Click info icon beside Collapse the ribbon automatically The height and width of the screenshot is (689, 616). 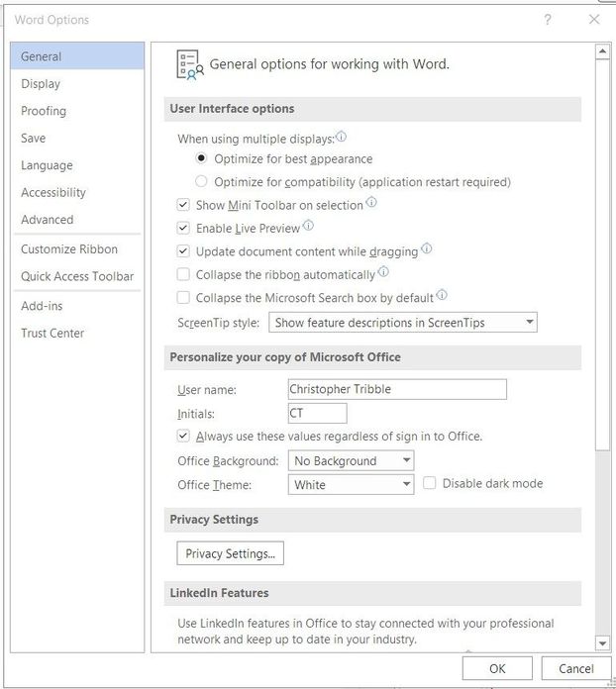[x=384, y=271]
